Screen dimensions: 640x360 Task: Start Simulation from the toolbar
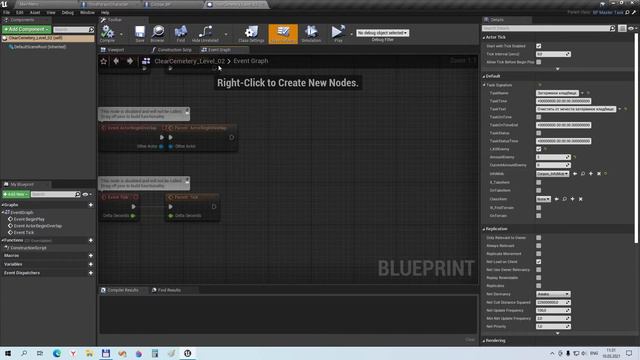click(x=311, y=33)
